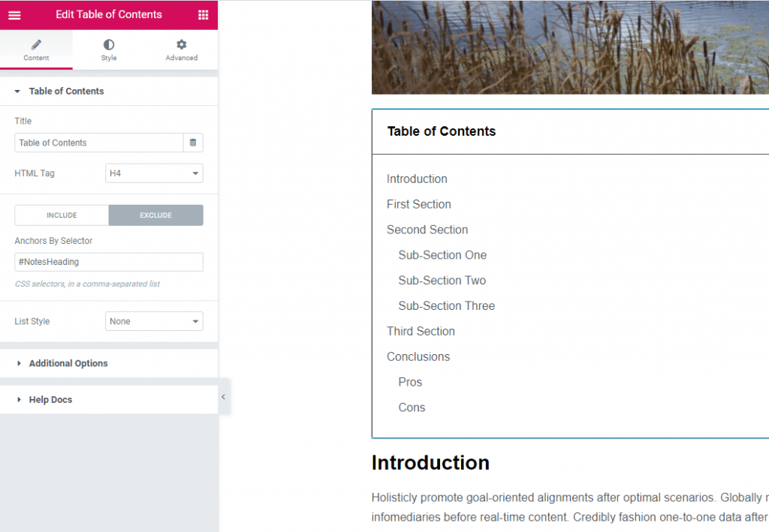Select the Exclude toggle option
Screen dimensions: 769x532
click(155, 215)
